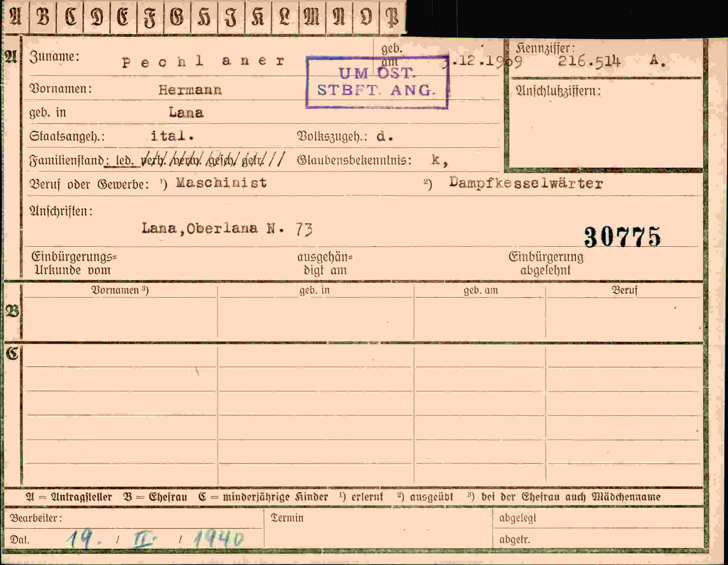
Task: Click the 'abgelegt' label
Action: click(518, 518)
